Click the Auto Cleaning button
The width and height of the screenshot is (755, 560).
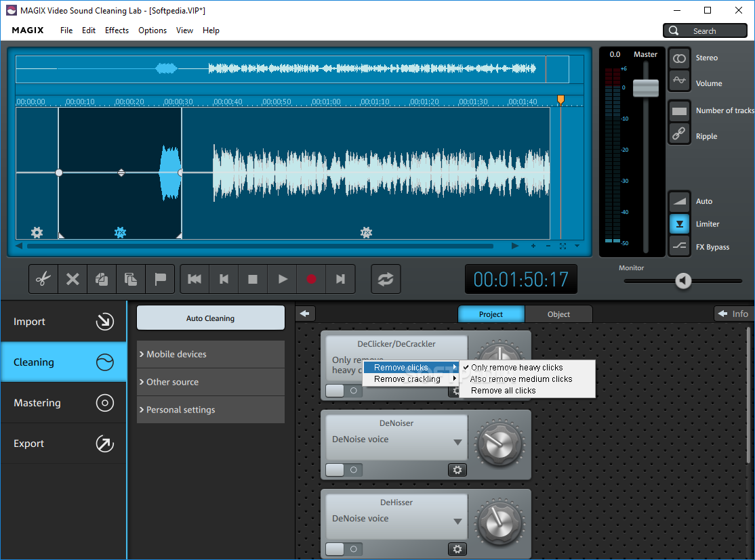211,318
